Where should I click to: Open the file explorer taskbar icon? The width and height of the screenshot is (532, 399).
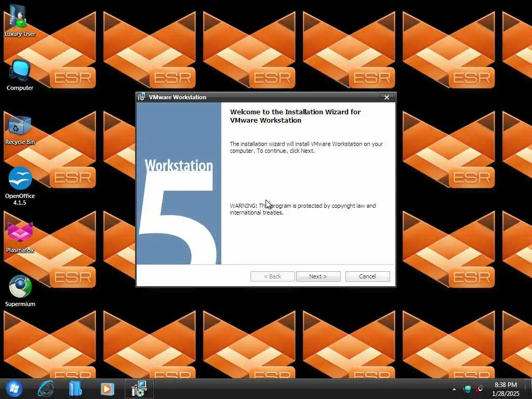click(x=75, y=389)
